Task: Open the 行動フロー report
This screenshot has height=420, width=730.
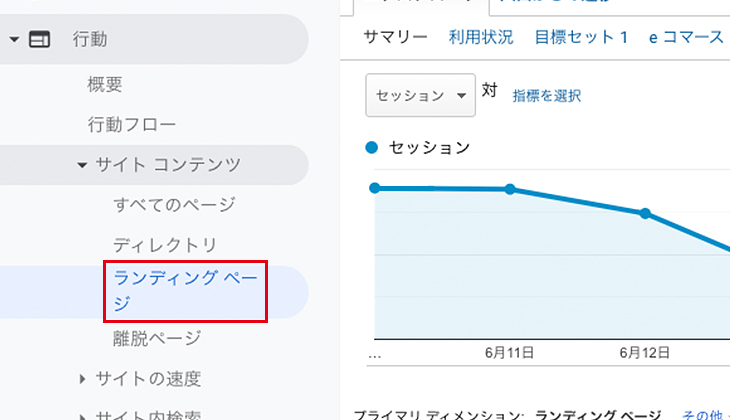Action: tap(132, 125)
